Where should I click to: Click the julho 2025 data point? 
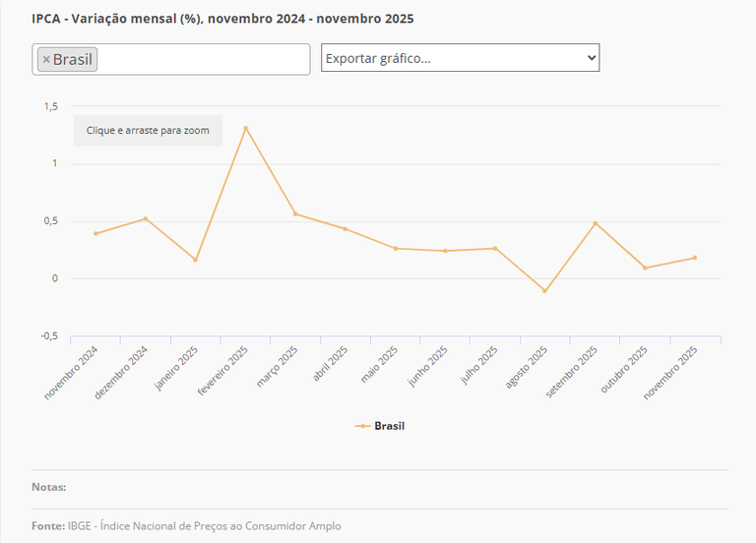pos(495,248)
